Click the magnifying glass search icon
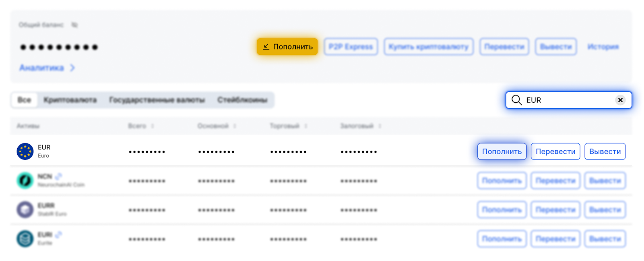 pyautogui.click(x=516, y=100)
